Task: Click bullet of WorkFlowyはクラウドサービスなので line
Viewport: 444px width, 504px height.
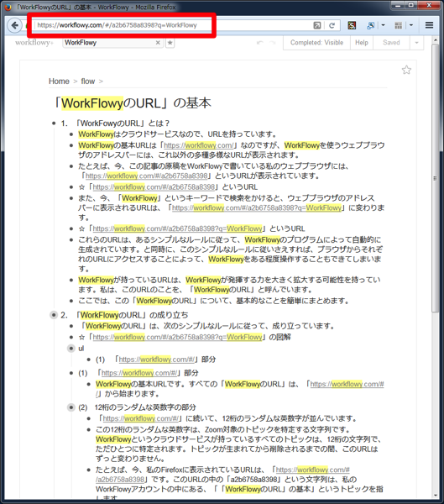Action: click(71, 134)
